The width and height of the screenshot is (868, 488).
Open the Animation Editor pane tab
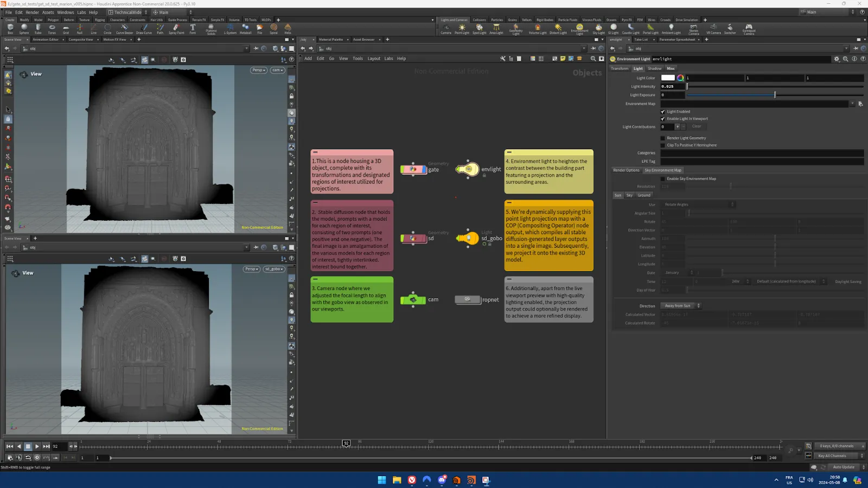click(46, 40)
